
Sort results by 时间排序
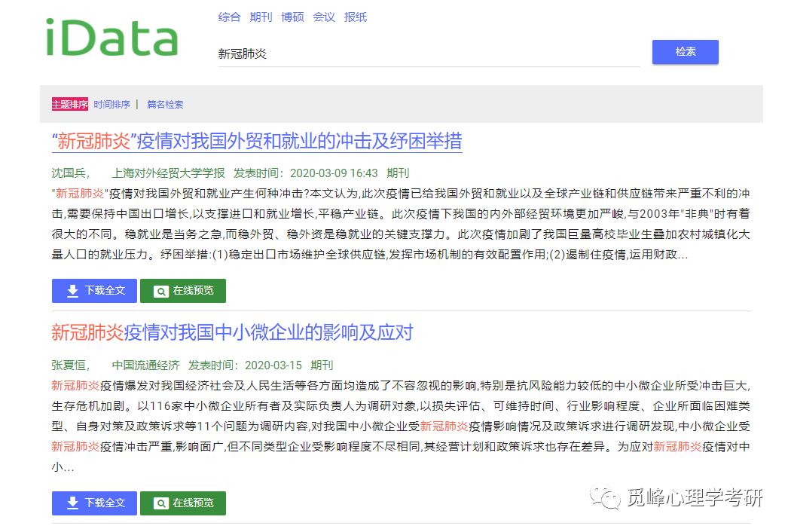(x=111, y=104)
